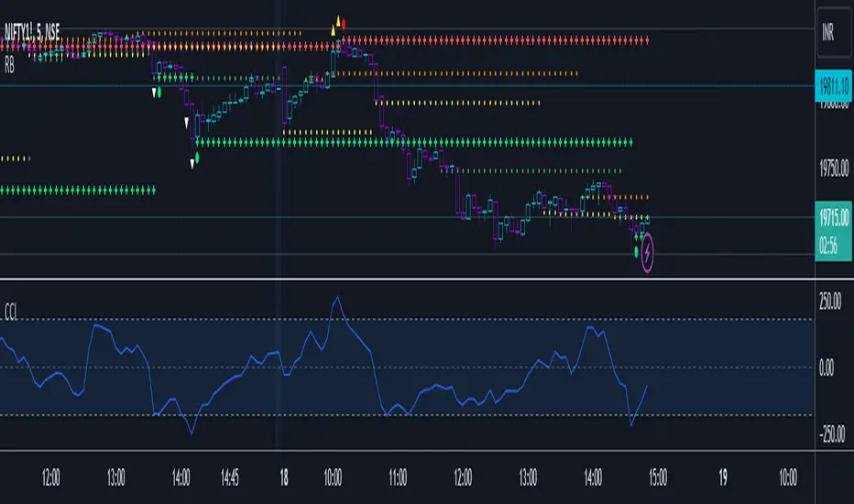Select the CCI indicator label
Screen dimensions: 854x504
point(11,312)
